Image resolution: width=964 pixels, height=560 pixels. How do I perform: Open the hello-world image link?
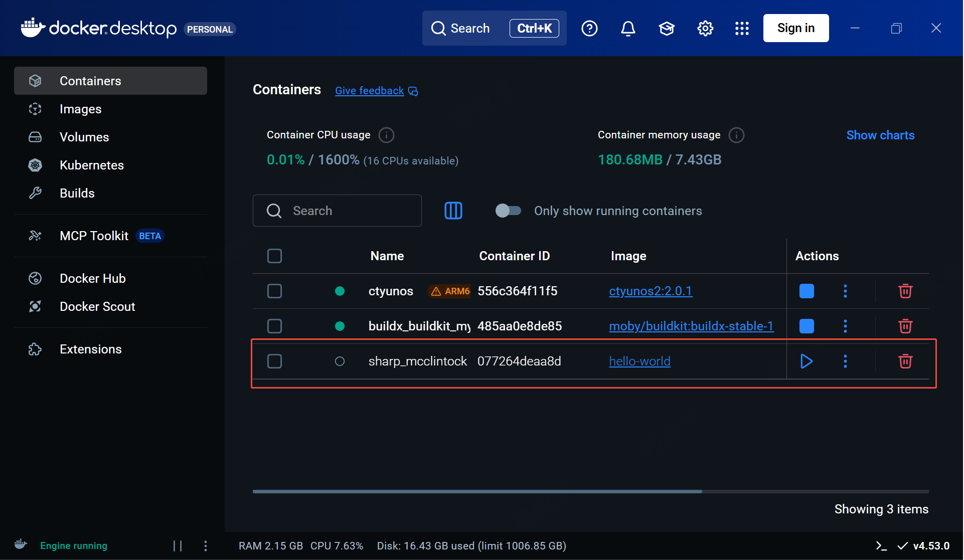[x=639, y=361]
